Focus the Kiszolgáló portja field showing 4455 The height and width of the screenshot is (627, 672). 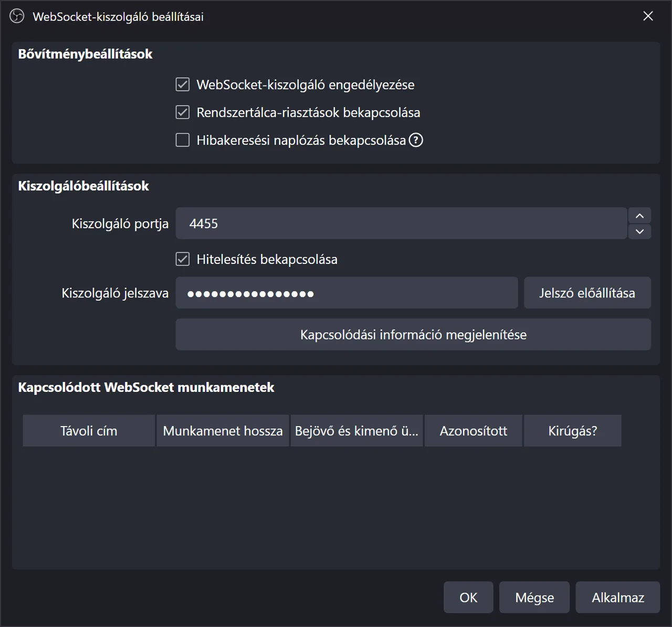(x=401, y=224)
